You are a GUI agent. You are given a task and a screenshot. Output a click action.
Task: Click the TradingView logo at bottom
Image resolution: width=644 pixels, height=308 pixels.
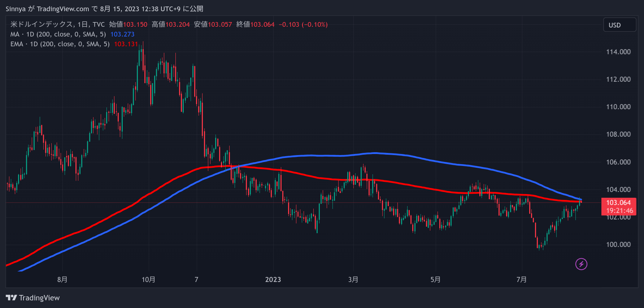(33, 298)
